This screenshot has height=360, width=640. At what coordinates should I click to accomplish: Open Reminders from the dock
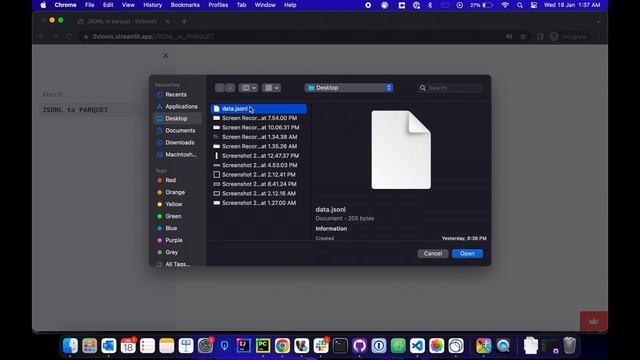147,346
